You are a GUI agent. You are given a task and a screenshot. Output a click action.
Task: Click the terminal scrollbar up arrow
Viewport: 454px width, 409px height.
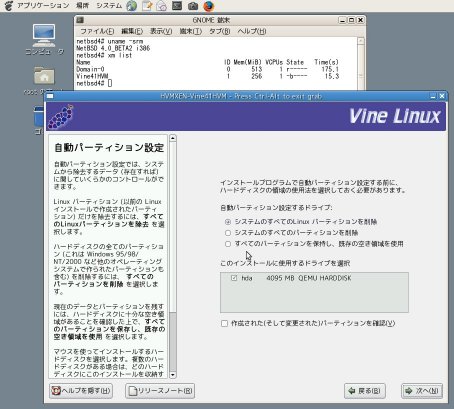pyautogui.click(x=361, y=41)
